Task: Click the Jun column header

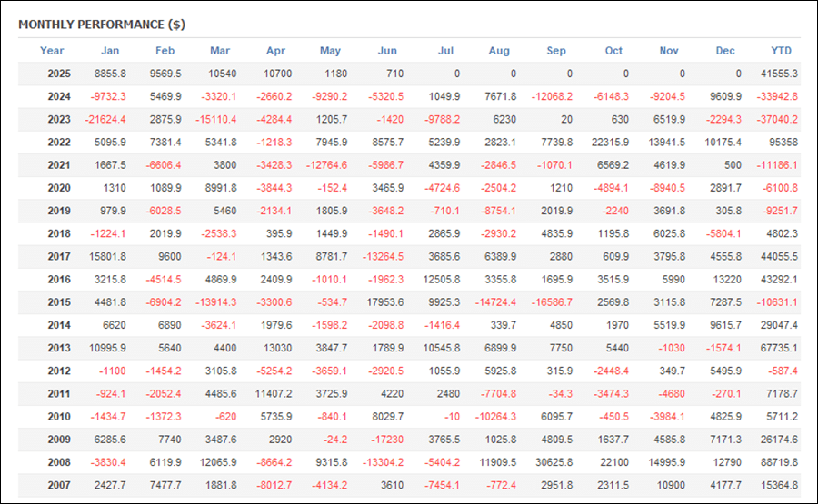Action: [387, 51]
